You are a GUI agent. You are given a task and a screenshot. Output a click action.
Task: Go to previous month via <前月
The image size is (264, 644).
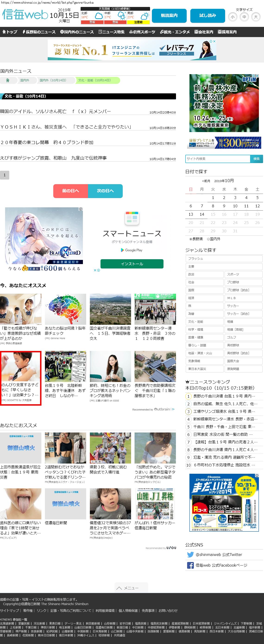pyautogui.click(x=206, y=181)
